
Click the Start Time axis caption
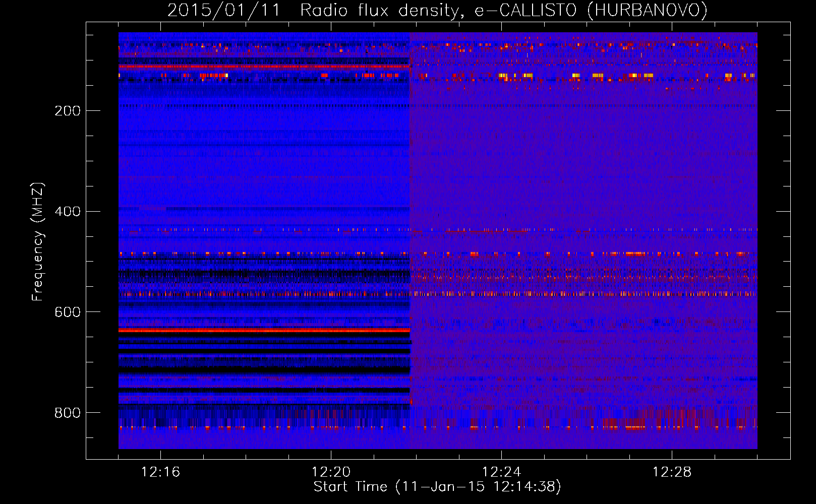click(437, 487)
